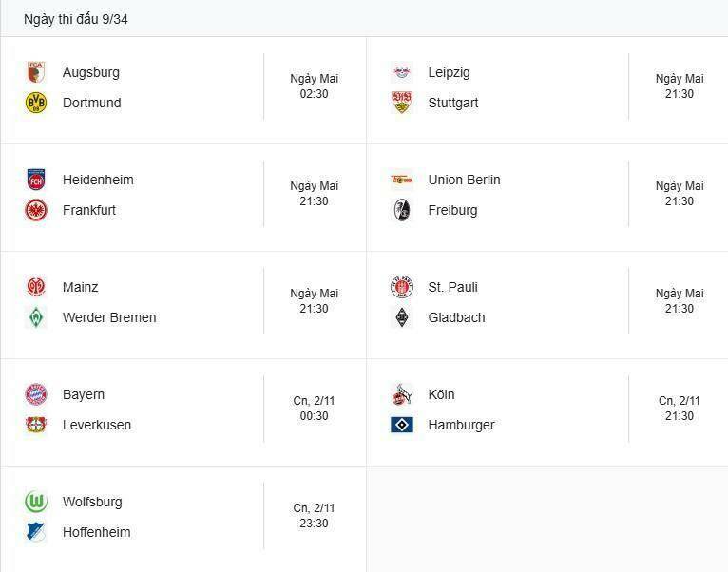The height and width of the screenshot is (572, 728).
Task: Click the Hoffenheim team name
Action: tap(97, 532)
